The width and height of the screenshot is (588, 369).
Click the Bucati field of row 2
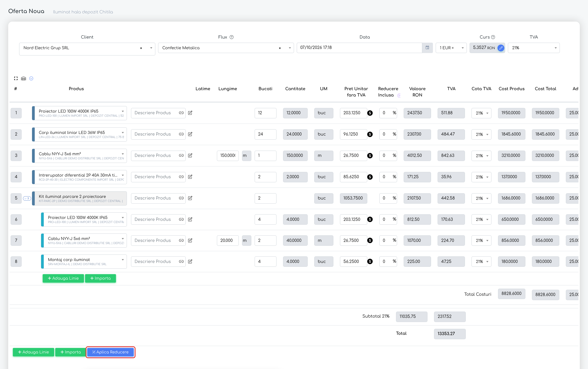[265, 134]
